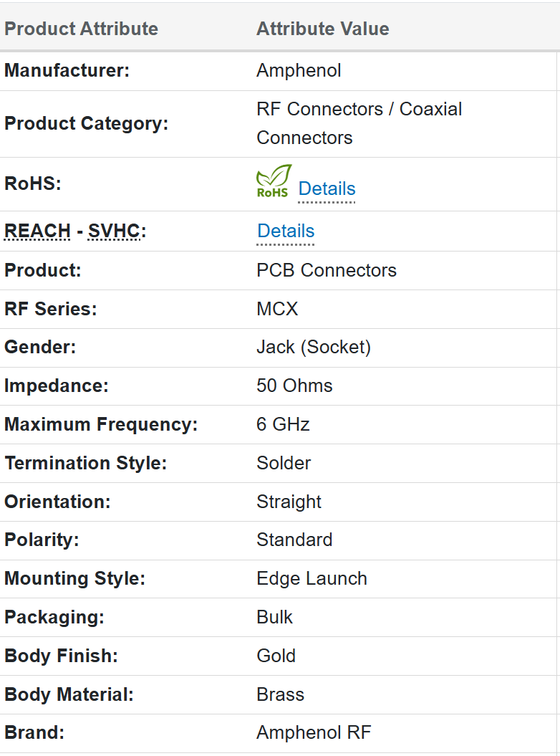The width and height of the screenshot is (560, 756).
Task: Click the RF Connectors / Coaxial Connectors category value
Action: (359, 123)
